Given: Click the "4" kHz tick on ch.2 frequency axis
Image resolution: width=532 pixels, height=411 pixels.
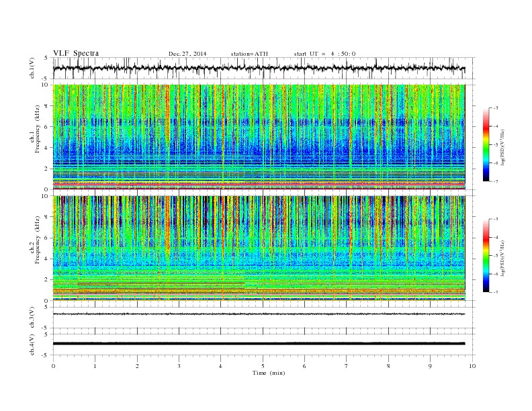Looking at the screenshot, I should click(47, 259).
